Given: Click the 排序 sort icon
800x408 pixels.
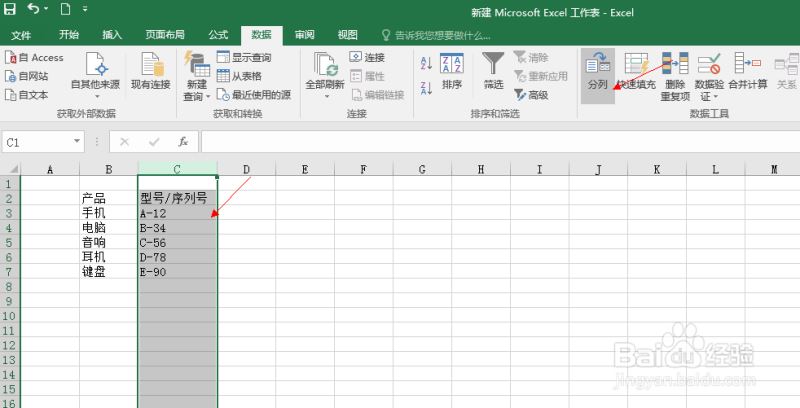Looking at the screenshot, I should 452,63.
